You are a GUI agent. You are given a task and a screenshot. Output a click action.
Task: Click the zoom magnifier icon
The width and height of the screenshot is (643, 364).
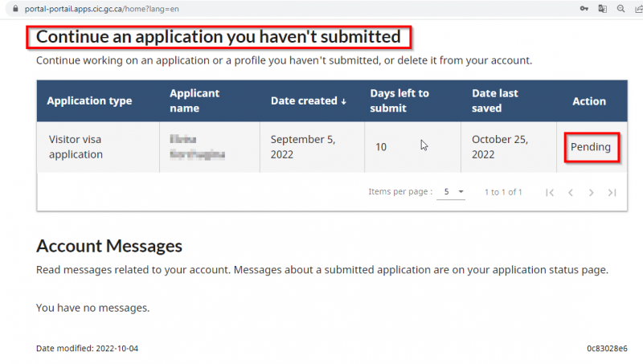coord(620,8)
